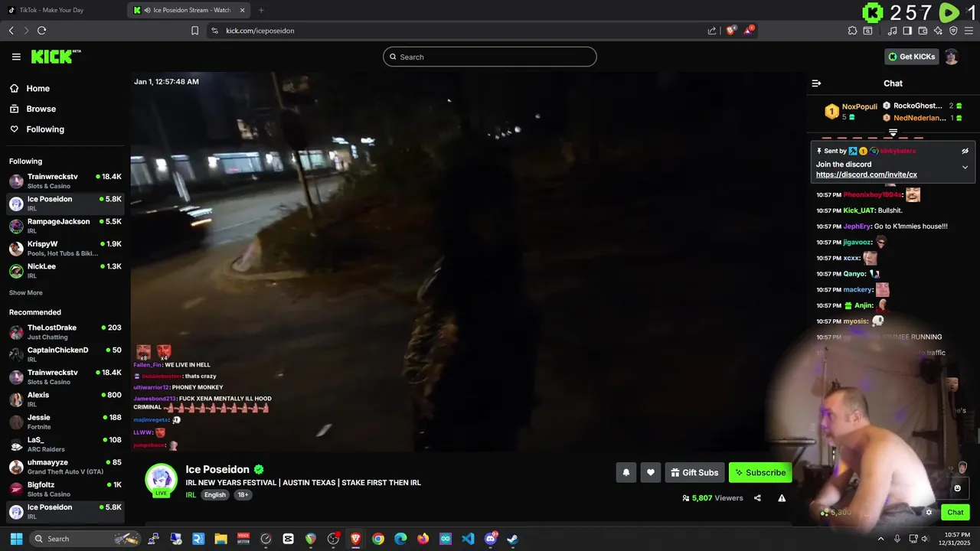Open chat settings gear
Image resolution: width=980 pixels, height=551 pixels.
tap(929, 513)
